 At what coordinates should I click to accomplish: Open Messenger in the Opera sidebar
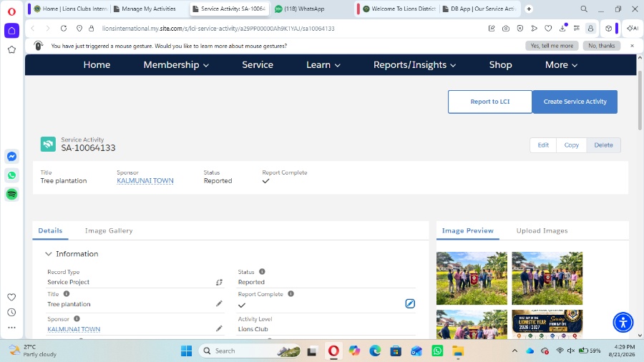coord(11,157)
